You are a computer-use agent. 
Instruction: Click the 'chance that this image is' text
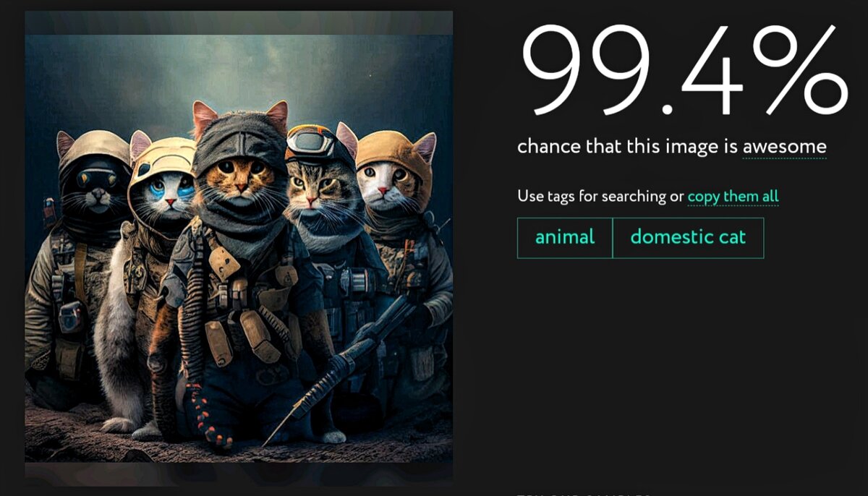tap(628, 147)
